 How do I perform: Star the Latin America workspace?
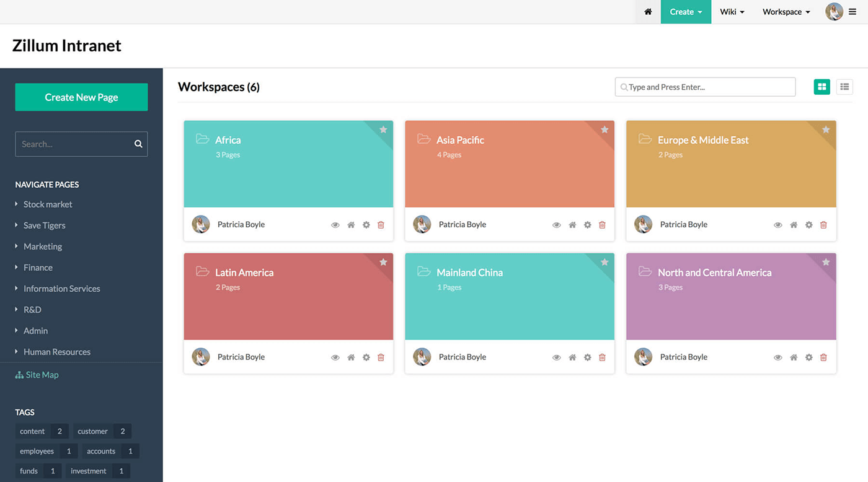[x=383, y=262]
